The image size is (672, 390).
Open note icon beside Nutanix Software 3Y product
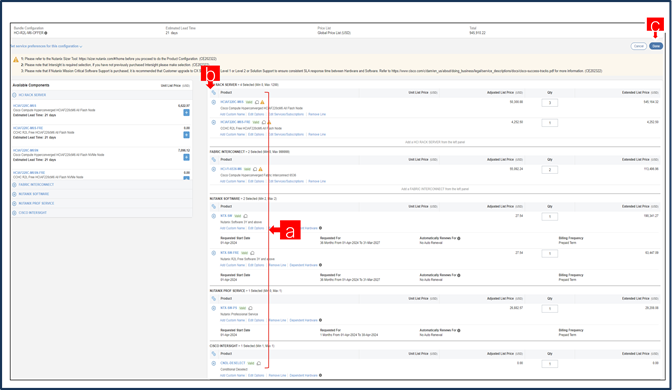[x=246, y=216]
